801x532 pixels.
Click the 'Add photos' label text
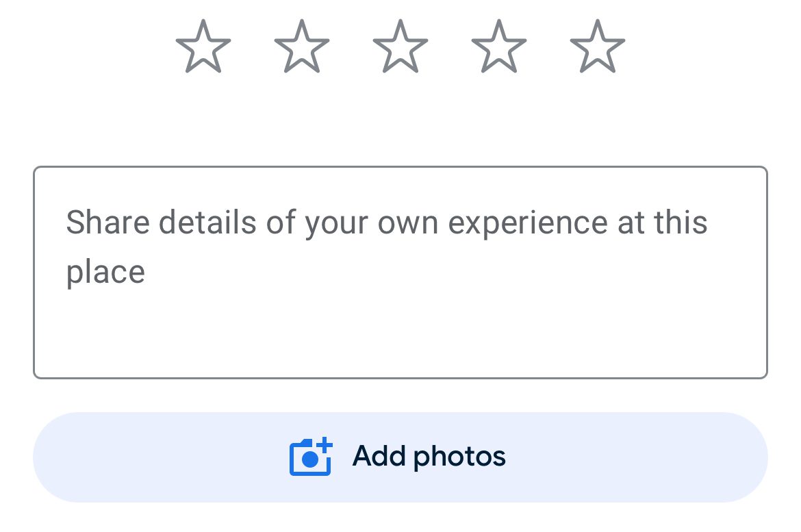(429, 457)
